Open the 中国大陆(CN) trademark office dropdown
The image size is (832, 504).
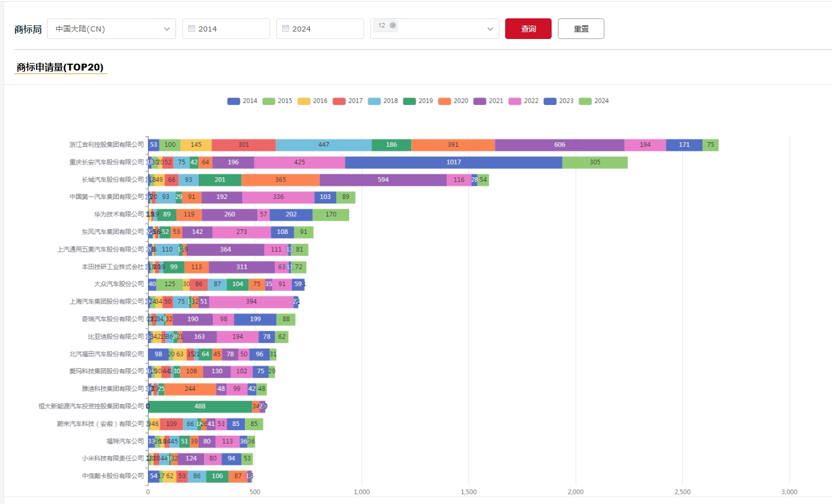(111, 29)
